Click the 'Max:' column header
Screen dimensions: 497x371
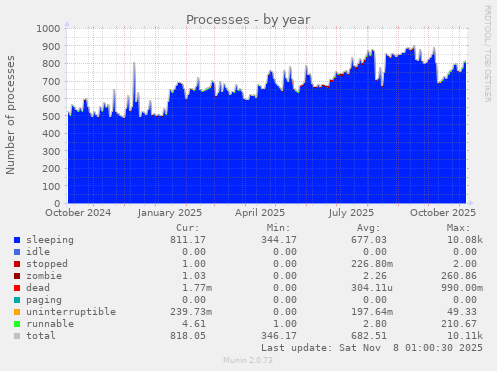coord(458,228)
